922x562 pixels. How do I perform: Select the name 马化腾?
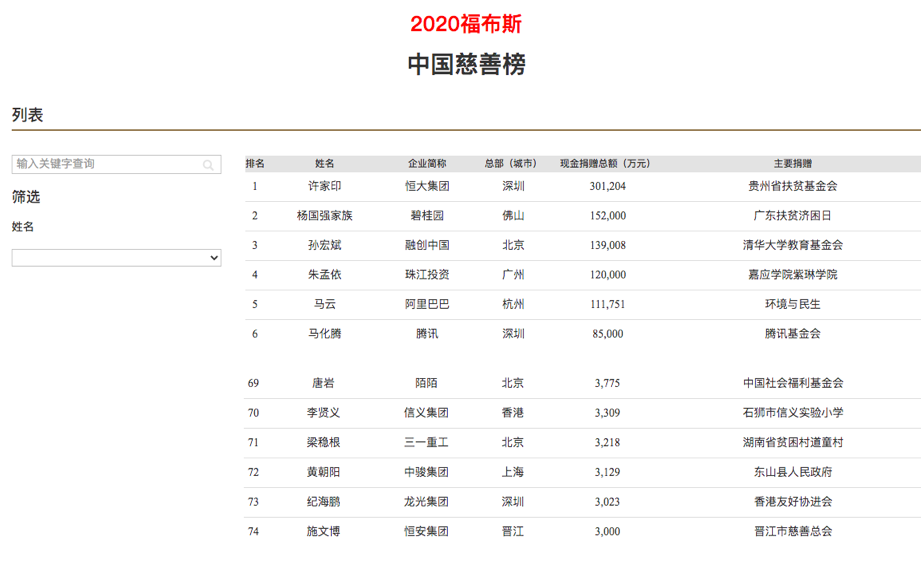pos(325,334)
